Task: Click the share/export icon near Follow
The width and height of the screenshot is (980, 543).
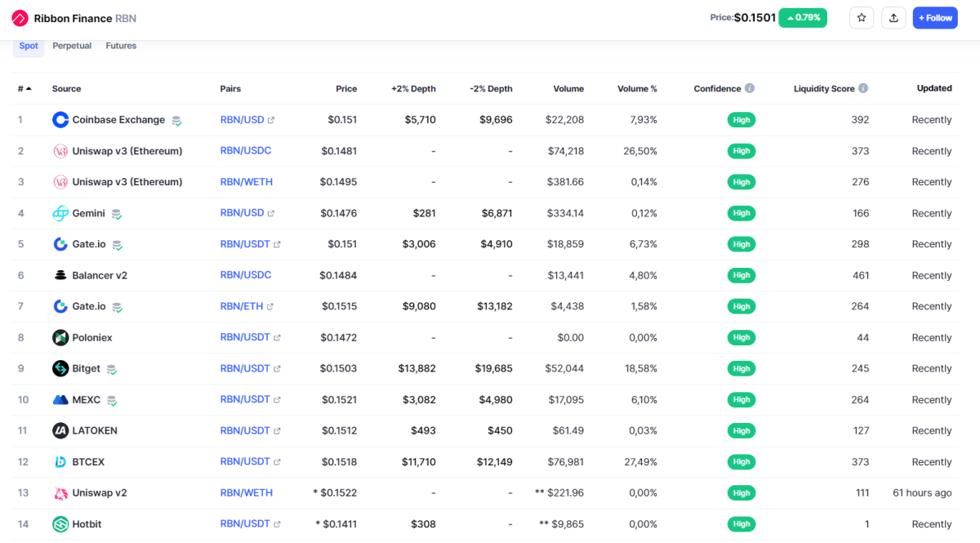Action: coord(893,17)
